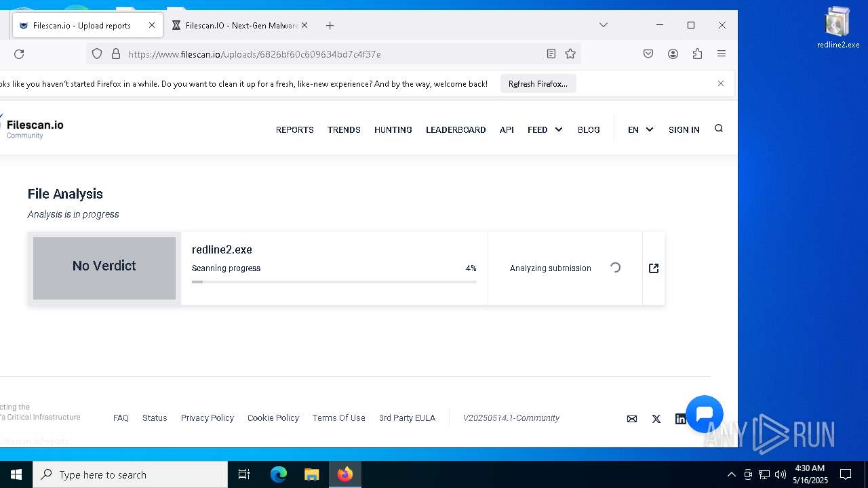
Task: Open the Firefox account icon
Action: click(673, 54)
